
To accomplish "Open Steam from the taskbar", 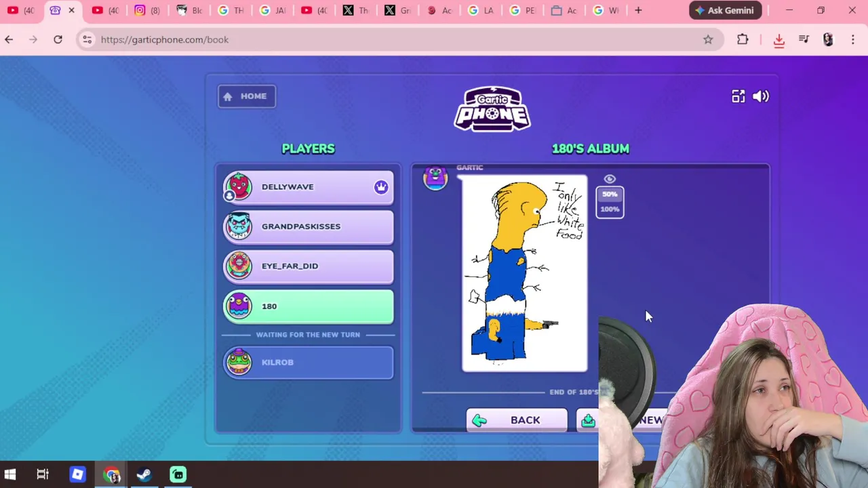I will [144, 474].
